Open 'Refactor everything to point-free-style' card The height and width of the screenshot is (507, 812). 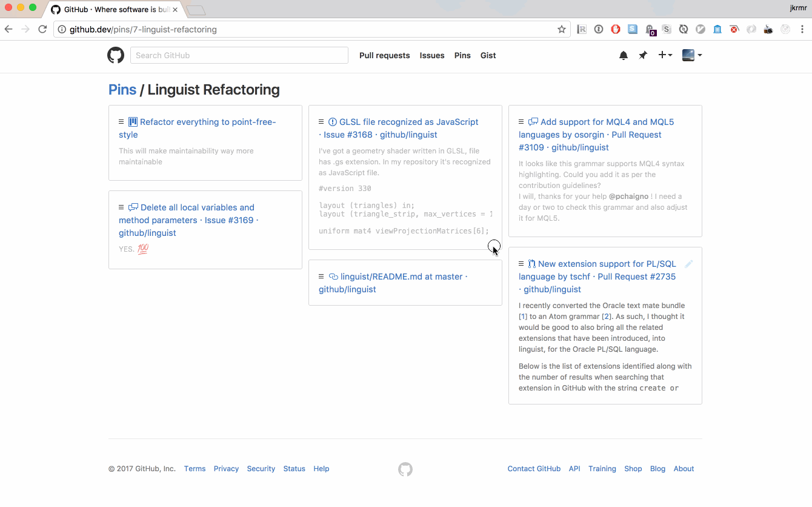pyautogui.click(x=198, y=128)
